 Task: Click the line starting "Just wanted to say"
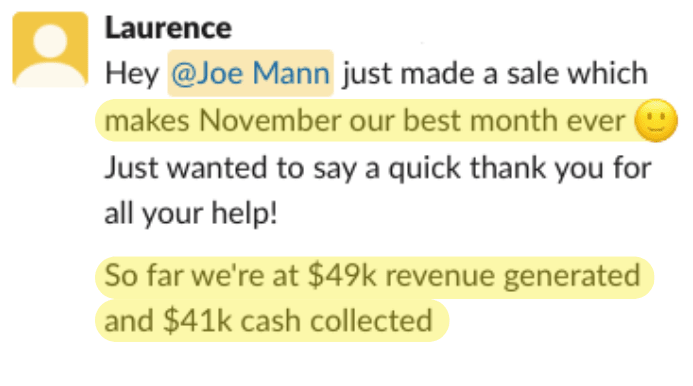[x=378, y=168]
